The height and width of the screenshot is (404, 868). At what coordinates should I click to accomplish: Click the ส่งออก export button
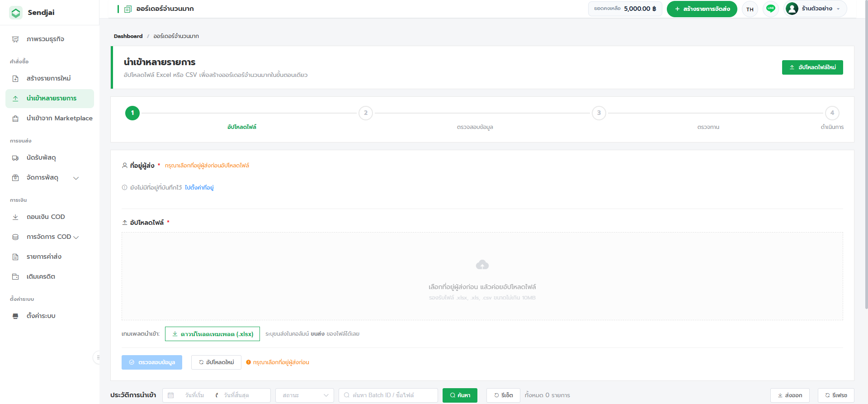790,395
